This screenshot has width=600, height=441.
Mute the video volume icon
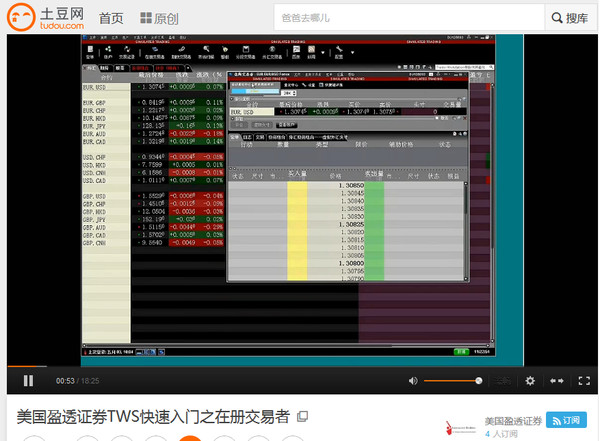click(x=413, y=381)
